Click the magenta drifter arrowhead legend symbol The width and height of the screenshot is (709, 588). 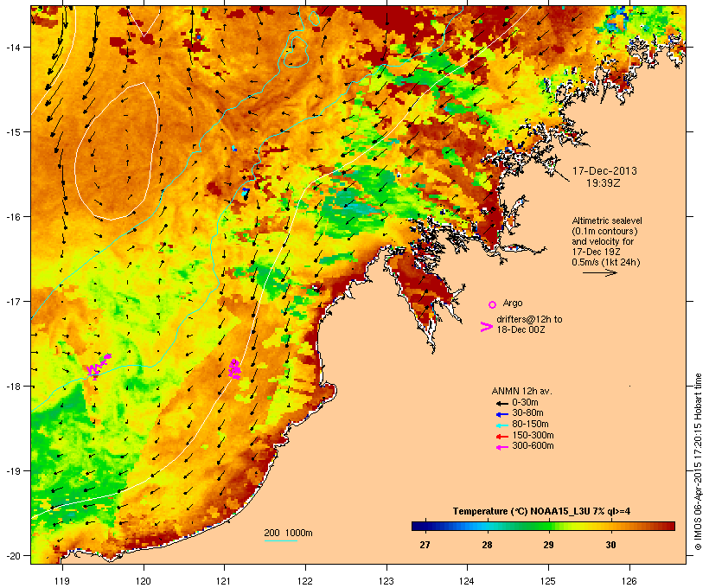(x=486, y=327)
